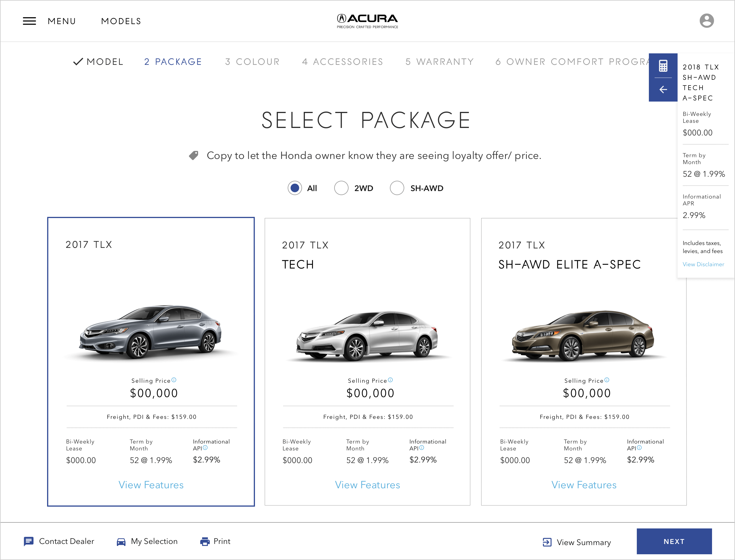Click View Features on the TLX Tech card
Viewport: 735px width, 560px height.
click(367, 485)
